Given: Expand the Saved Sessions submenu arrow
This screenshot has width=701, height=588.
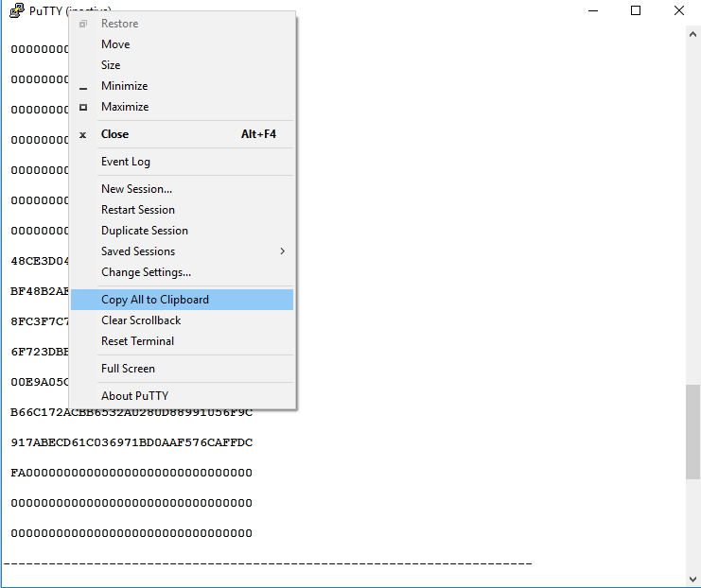Looking at the screenshot, I should (282, 251).
